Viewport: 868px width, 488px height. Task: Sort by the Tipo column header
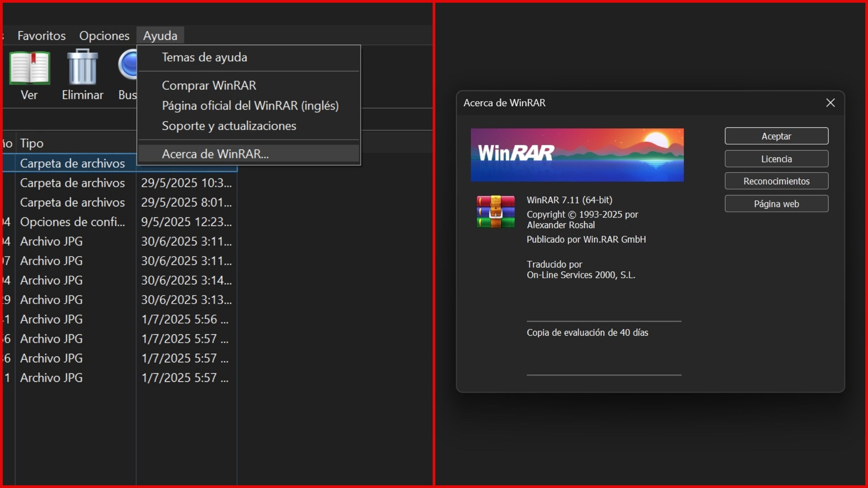(x=76, y=143)
